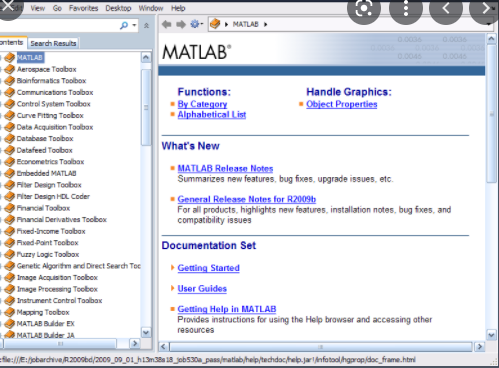Click book icon beside Control System Toolbox
Viewport: 499px width, 368px height.
click(10, 104)
